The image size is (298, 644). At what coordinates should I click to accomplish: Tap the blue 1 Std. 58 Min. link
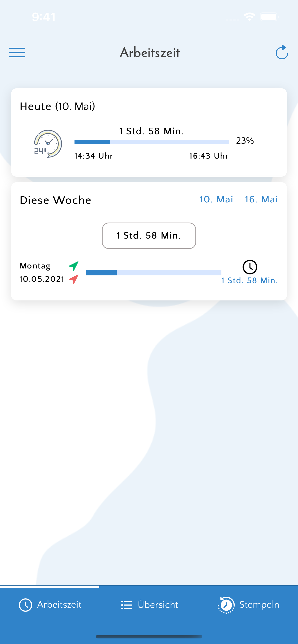click(249, 280)
